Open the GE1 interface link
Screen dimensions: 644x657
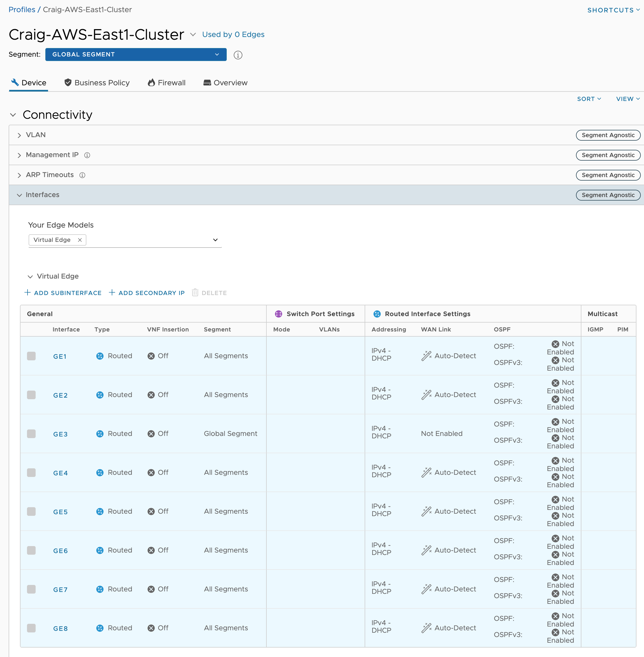[60, 357]
